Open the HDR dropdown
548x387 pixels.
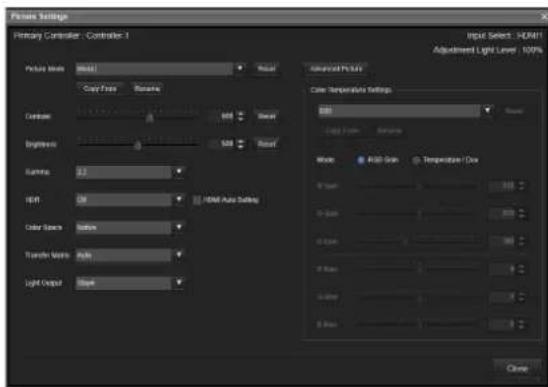pos(130,200)
